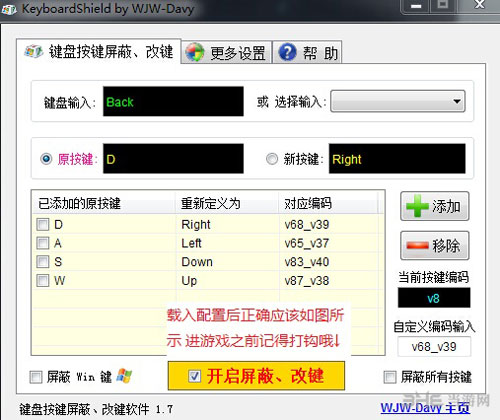Select the 原按键 radio button
This screenshot has height=420, width=500.
click(46, 159)
